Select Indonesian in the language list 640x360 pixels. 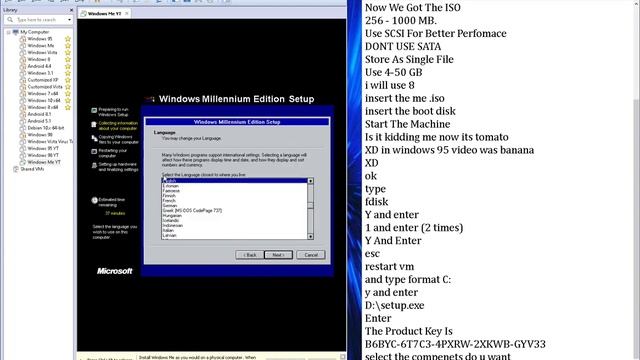(x=173, y=225)
